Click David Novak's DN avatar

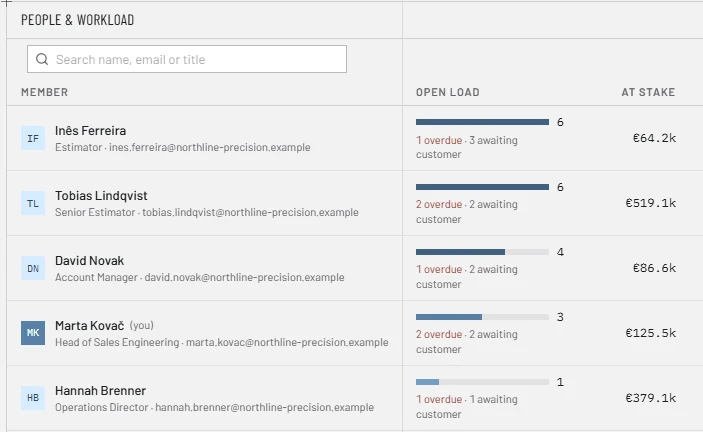click(33, 268)
